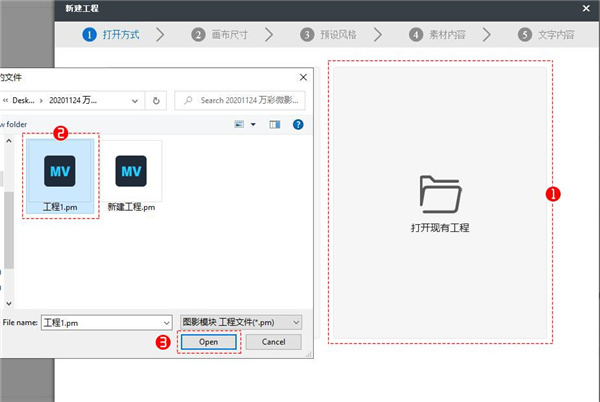Image resolution: width=600 pixels, height=402 pixels.
Task: Expand the view options dropdown arrow
Action: (x=253, y=124)
